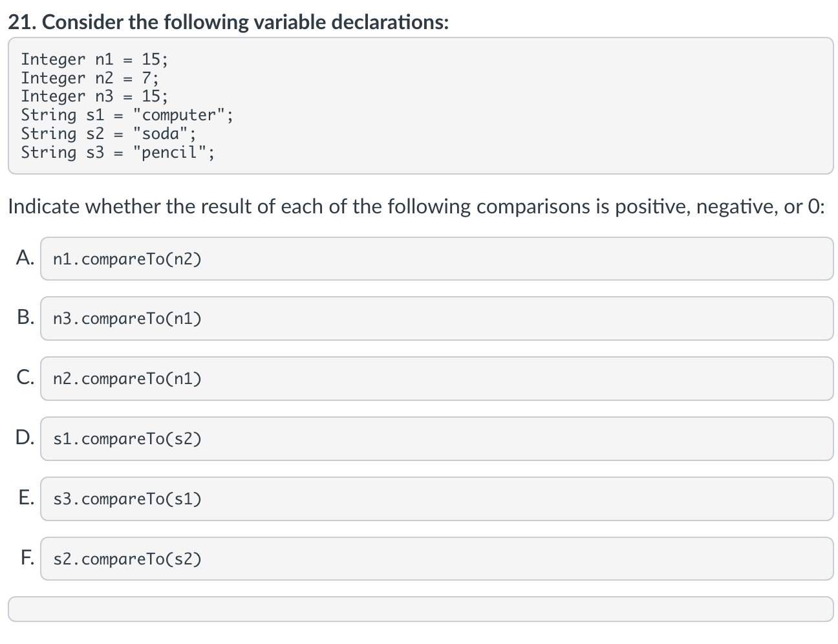
Task: Select the s2.compareTo(s2) answer box
Action: tap(436, 559)
